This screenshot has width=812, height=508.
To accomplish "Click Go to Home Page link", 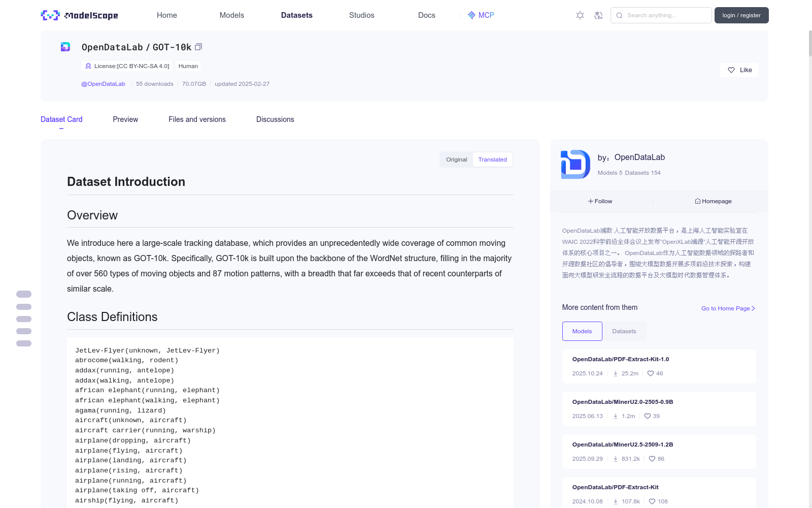I will (x=728, y=308).
